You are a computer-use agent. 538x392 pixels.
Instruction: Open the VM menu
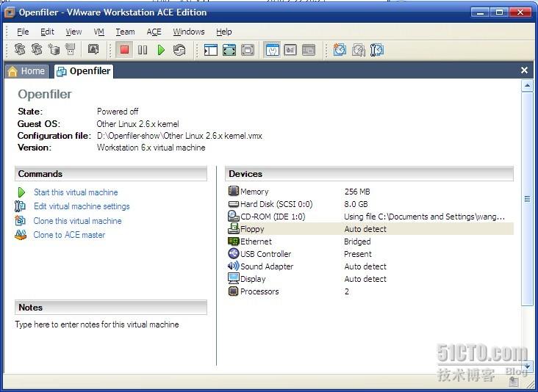click(98, 32)
